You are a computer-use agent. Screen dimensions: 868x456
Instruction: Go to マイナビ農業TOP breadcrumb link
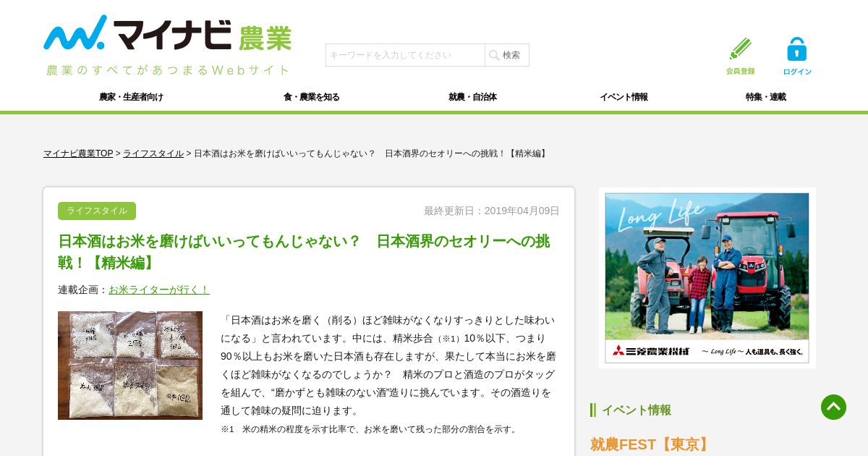pyautogui.click(x=78, y=153)
